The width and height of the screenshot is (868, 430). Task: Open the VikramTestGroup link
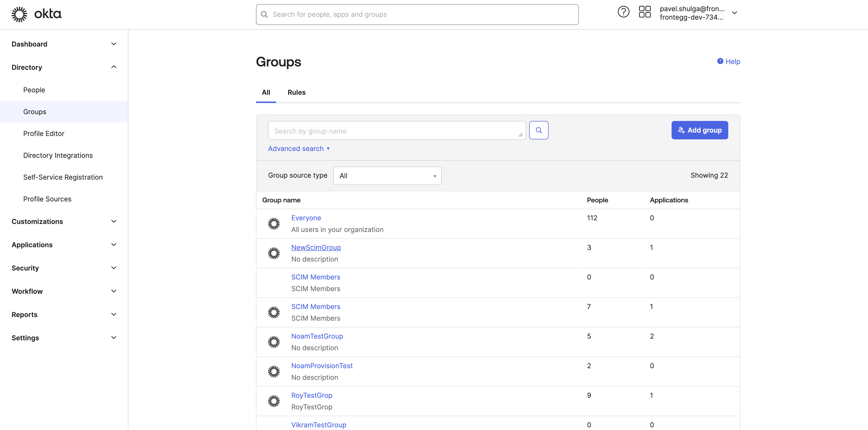(x=319, y=425)
